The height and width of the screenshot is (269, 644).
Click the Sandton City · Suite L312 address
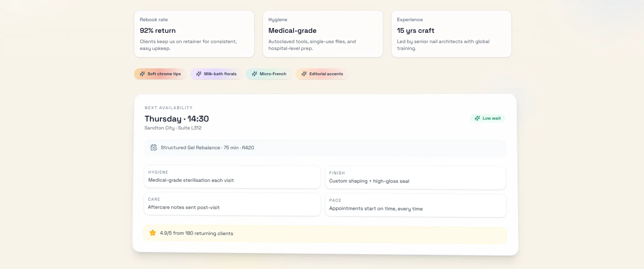[173, 128]
